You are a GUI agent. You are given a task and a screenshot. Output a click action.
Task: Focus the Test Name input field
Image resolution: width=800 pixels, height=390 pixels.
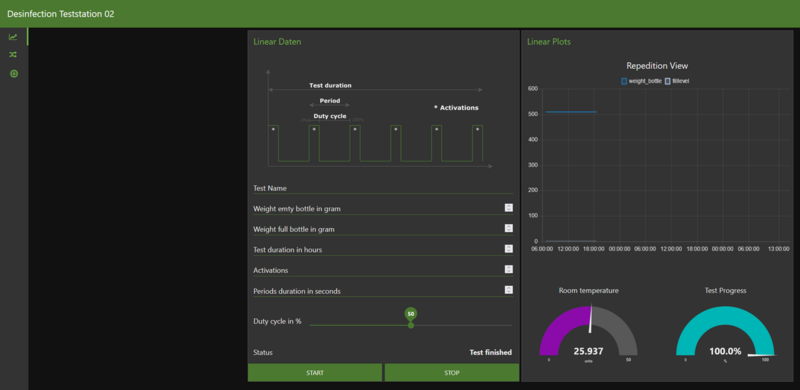pyautogui.click(x=383, y=188)
